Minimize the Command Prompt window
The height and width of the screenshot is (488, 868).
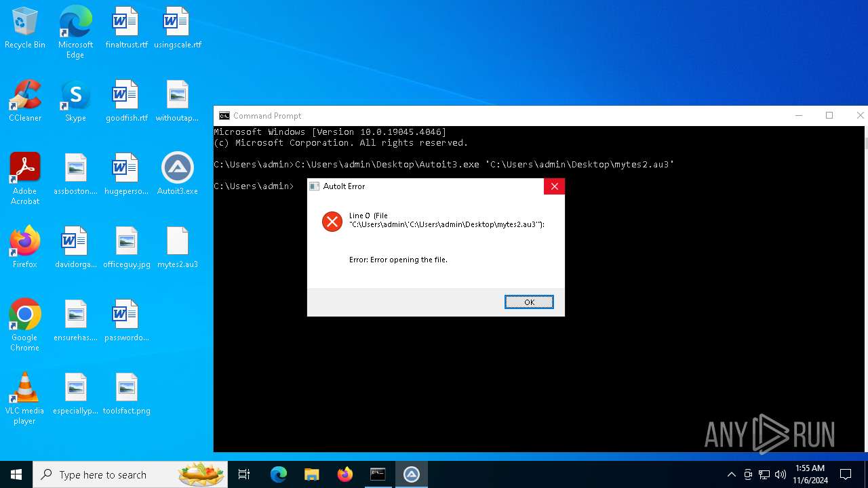(x=798, y=116)
